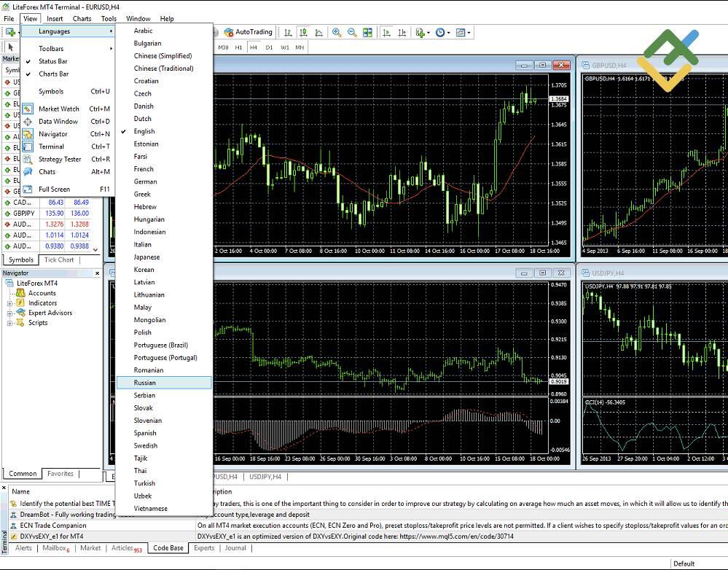The image size is (728, 570).
Task: Select Russian as interface language
Action: 145,382
